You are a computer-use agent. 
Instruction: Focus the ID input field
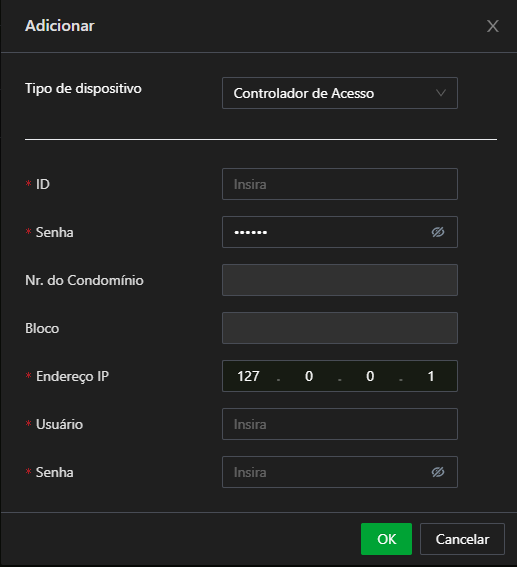tap(340, 184)
